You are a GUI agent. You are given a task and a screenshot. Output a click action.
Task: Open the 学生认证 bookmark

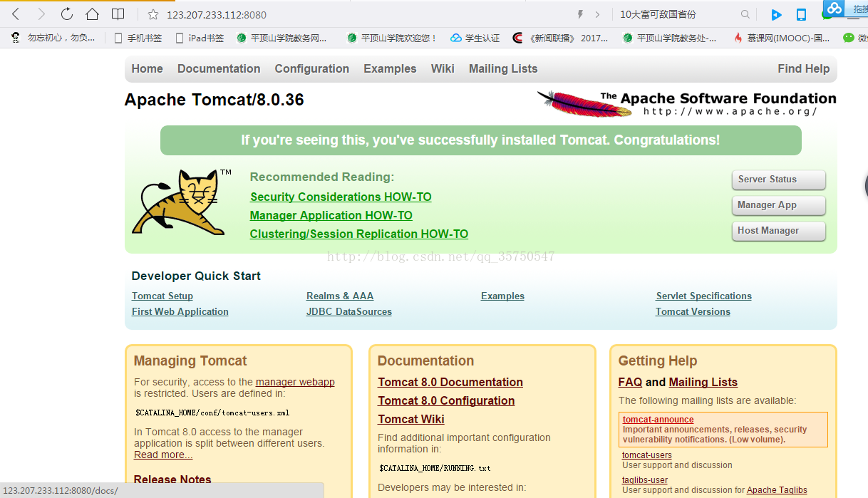pyautogui.click(x=475, y=38)
